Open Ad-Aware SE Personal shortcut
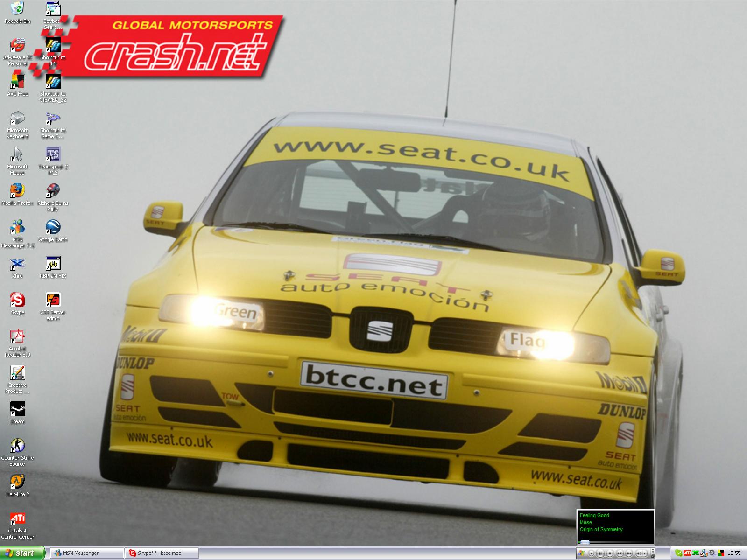This screenshot has width=747, height=560. (17, 52)
